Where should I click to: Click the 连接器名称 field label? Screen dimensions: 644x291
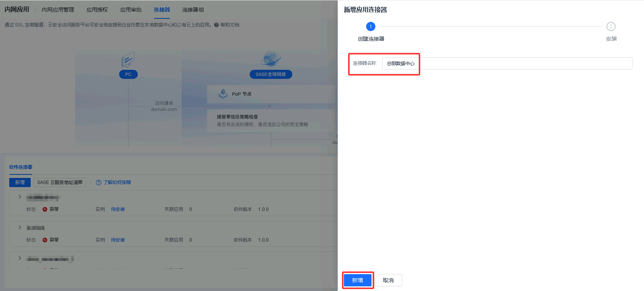point(365,63)
